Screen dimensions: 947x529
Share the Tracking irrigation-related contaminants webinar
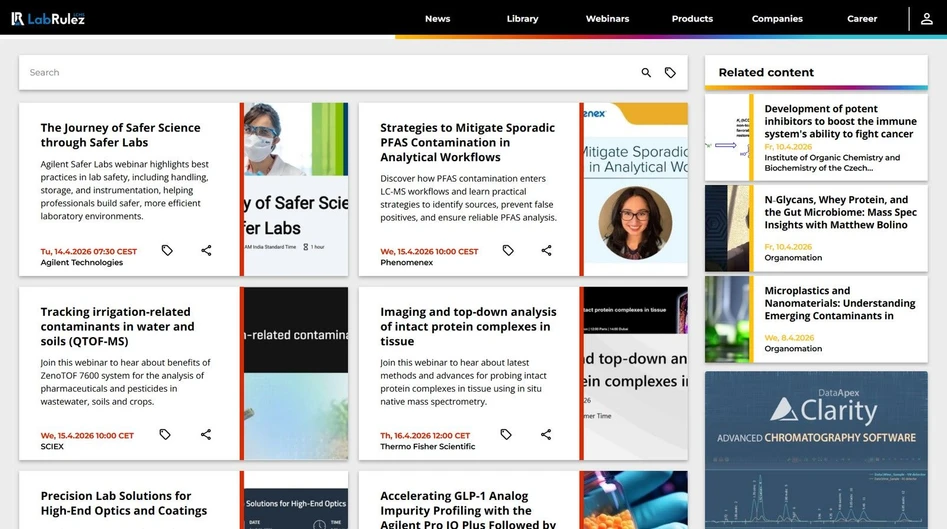point(206,434)
